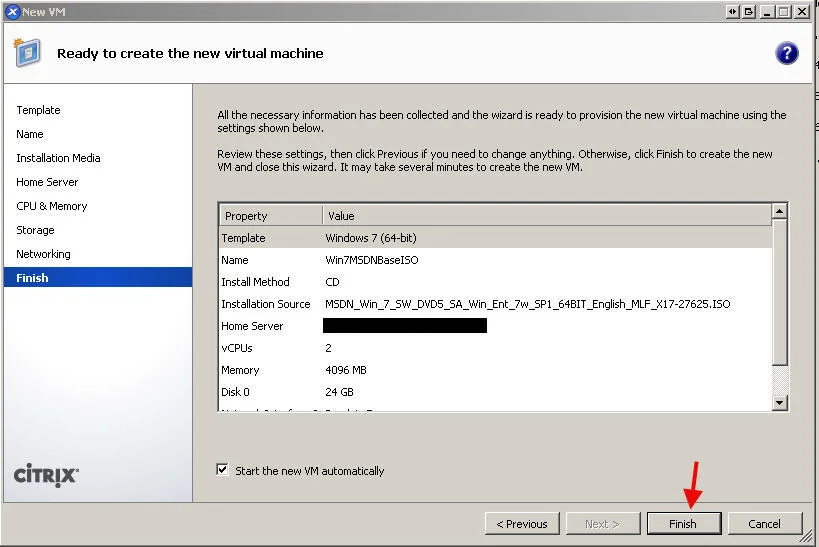This screenshot has height=547, width=819.
Task: Click the Finish button
Action: coord(684,523)
